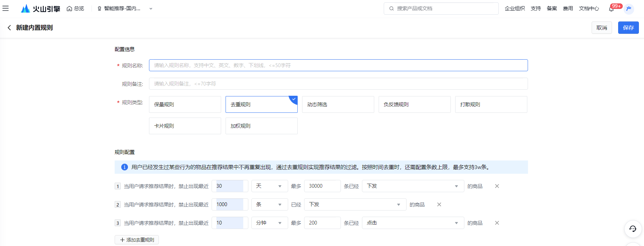This screenshot has height=246, width=644.
Task: Open 备案 menu
Action: pos(551,9)
